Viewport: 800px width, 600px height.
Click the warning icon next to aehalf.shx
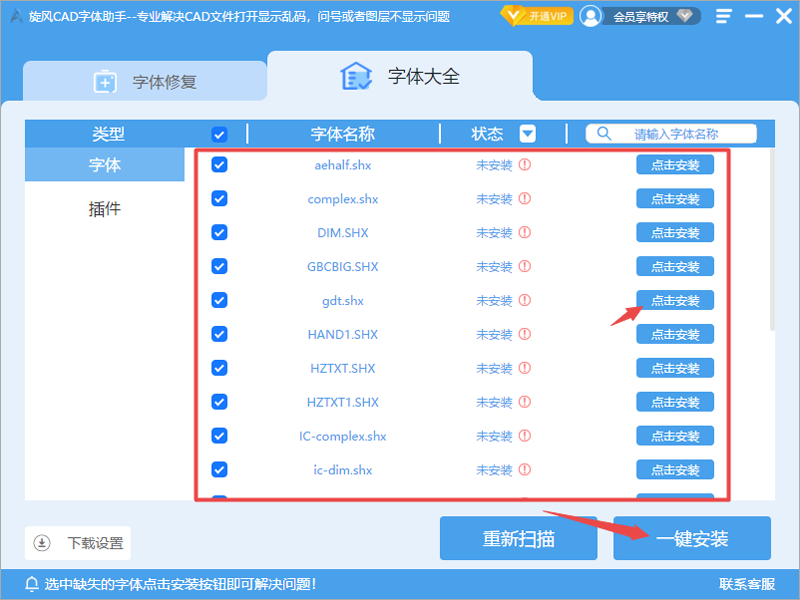524,165
